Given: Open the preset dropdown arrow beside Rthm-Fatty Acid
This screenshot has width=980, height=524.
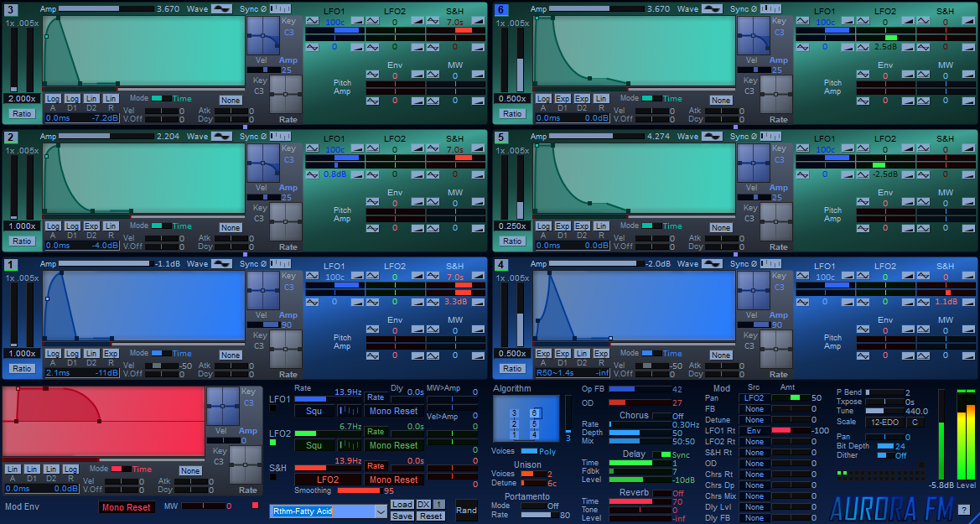Looking at the screenshot, I should coord(381,511).
